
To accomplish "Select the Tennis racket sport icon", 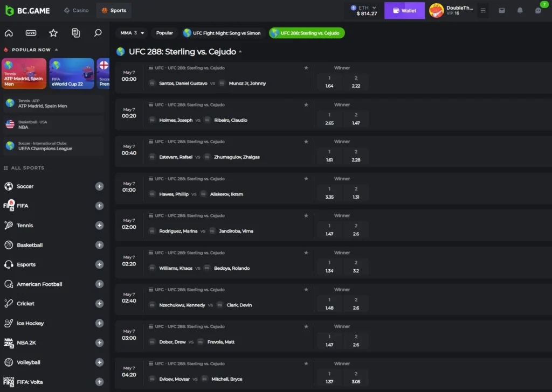I will (x=9, y=226).
